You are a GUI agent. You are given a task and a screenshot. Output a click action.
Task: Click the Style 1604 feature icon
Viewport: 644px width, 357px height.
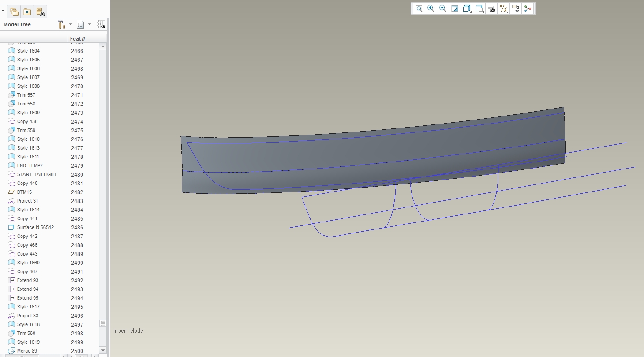click(x=11, y=51)
